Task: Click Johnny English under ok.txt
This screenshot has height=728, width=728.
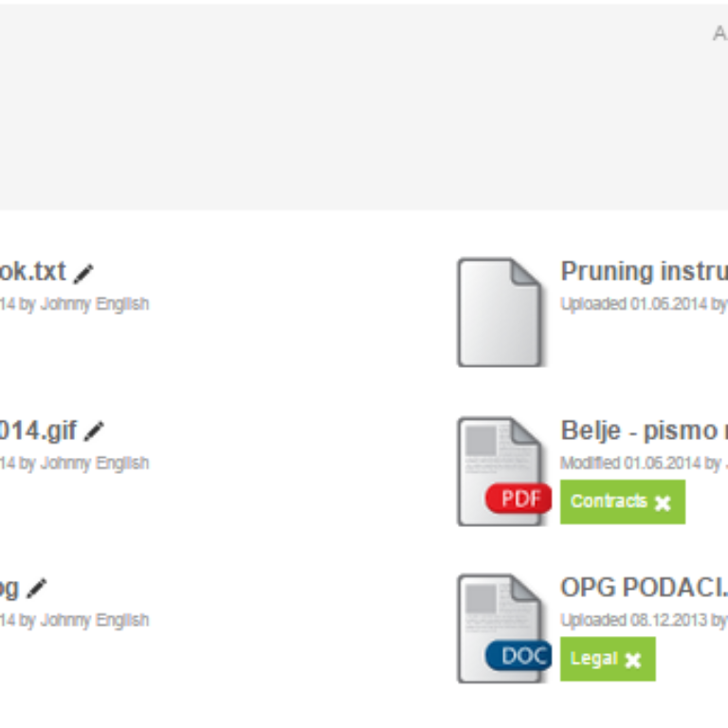Action: pos(95,304)
